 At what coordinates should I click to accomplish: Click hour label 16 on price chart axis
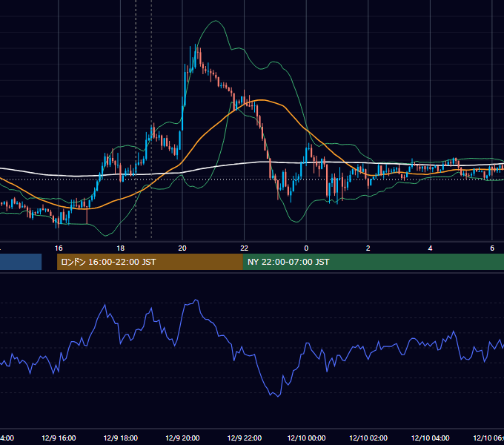[x=59, y=248]
